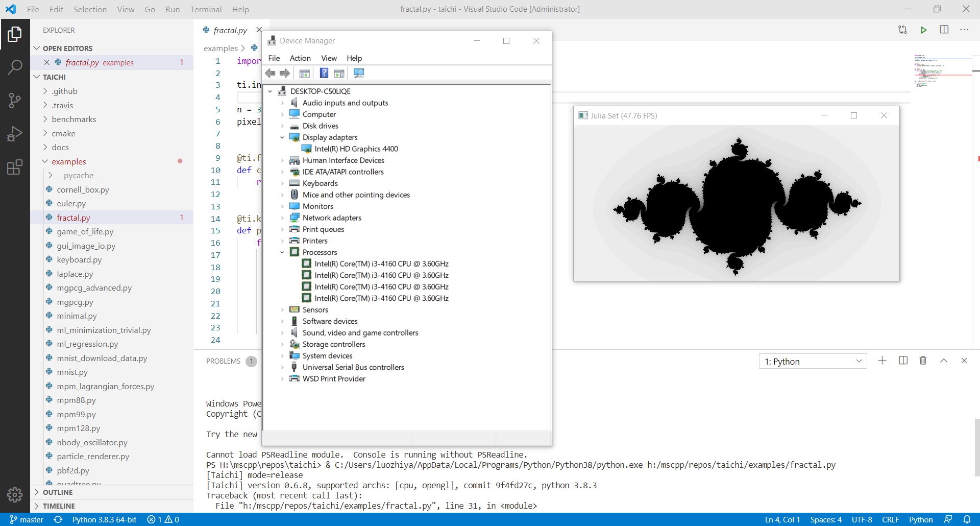Expand the Network adapters node
This screenshot has height=526, width=980.
(282, 218)
